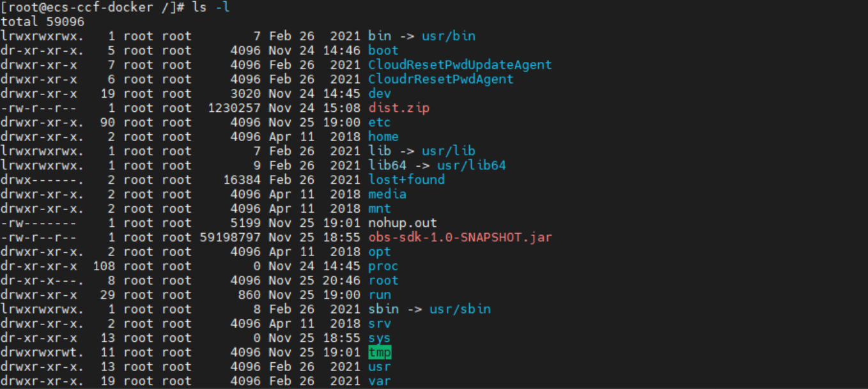Click the dist.zip file name
This screenshot has height=389, width=868.
coord(399,108)
